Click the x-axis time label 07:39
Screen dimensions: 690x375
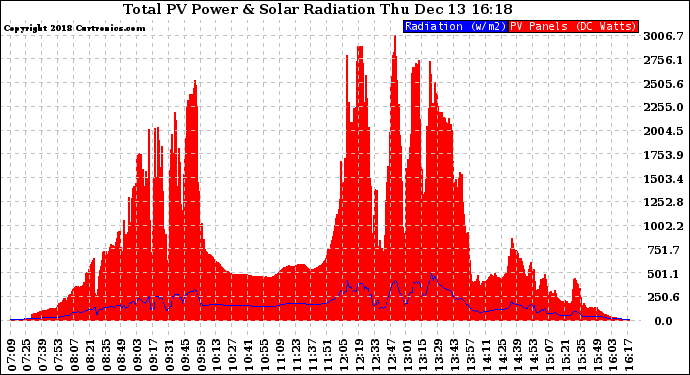[x=43, y=355]
